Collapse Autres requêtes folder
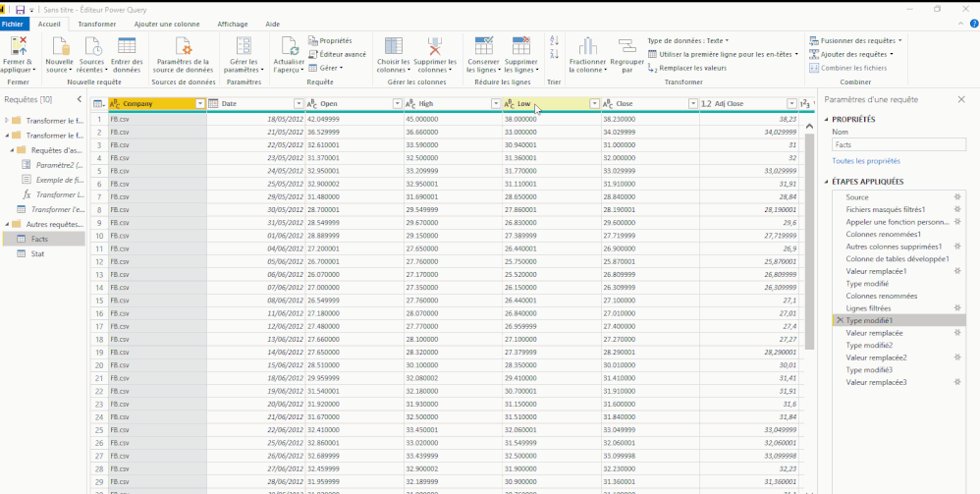980x494 pixels. click(8, 224)
